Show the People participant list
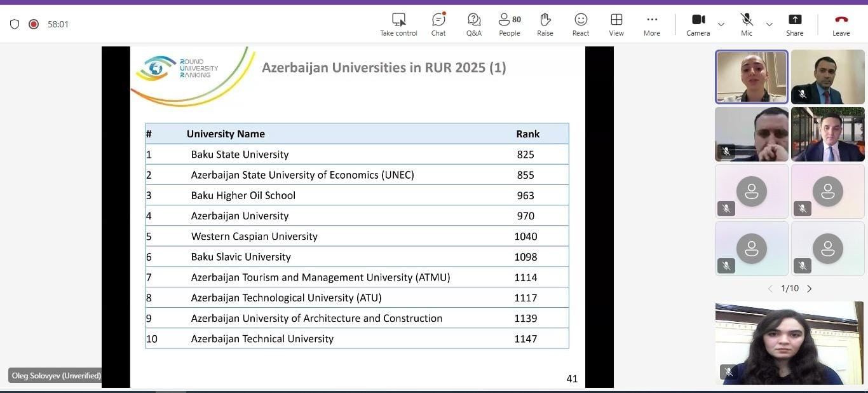 click(510, 20)
